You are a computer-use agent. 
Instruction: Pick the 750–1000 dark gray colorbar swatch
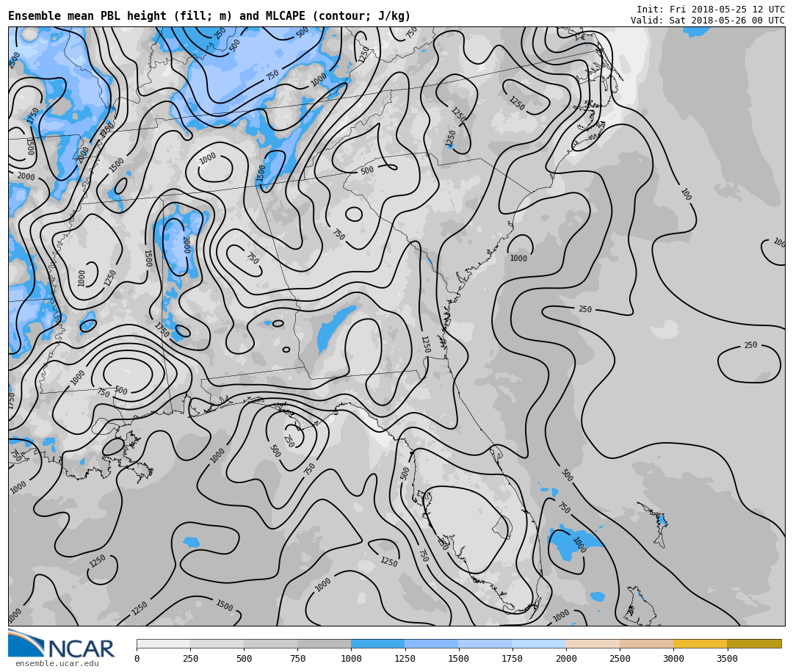click(x=325, y=643)
